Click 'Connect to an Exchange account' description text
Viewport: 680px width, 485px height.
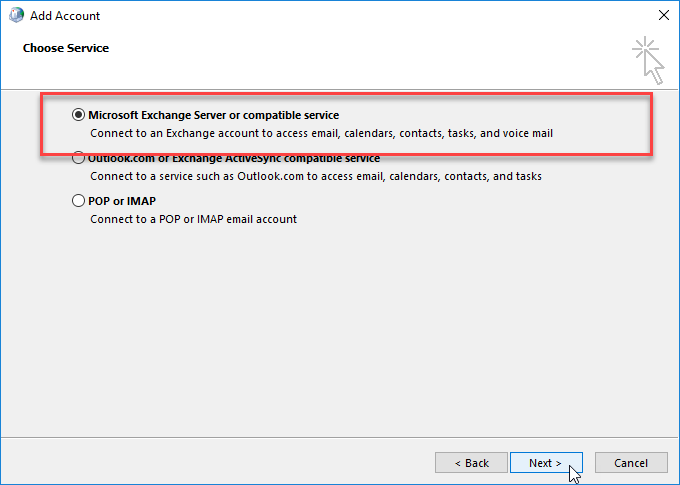point(321,133)
